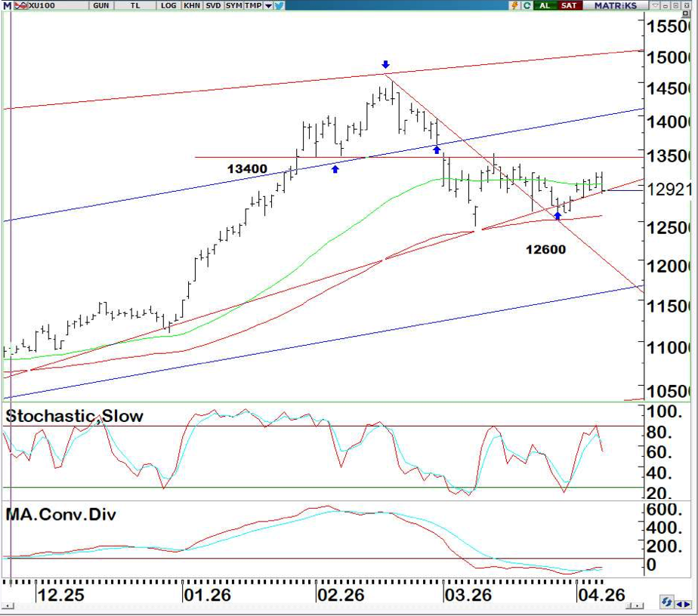Toggle LOG scale for the chart
This screenshot has height=616, width=698.
(168, 5)
